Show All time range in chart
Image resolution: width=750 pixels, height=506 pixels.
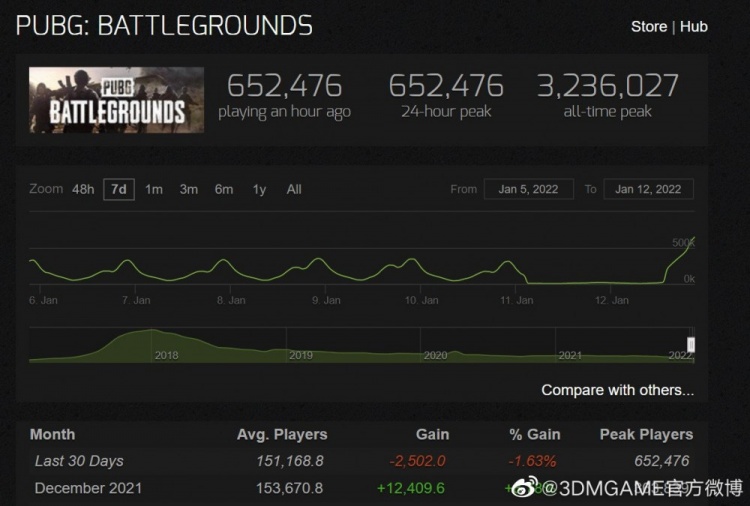coord(294,189)
